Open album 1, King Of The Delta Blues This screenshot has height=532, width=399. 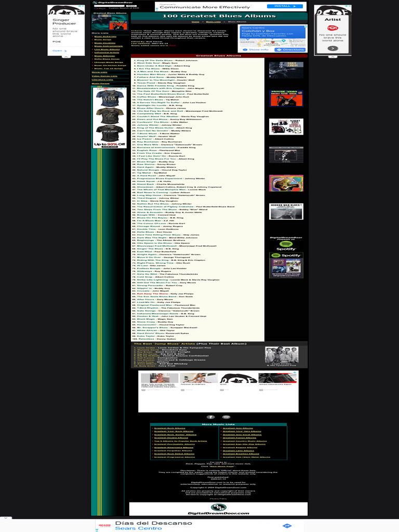(154, 60)
